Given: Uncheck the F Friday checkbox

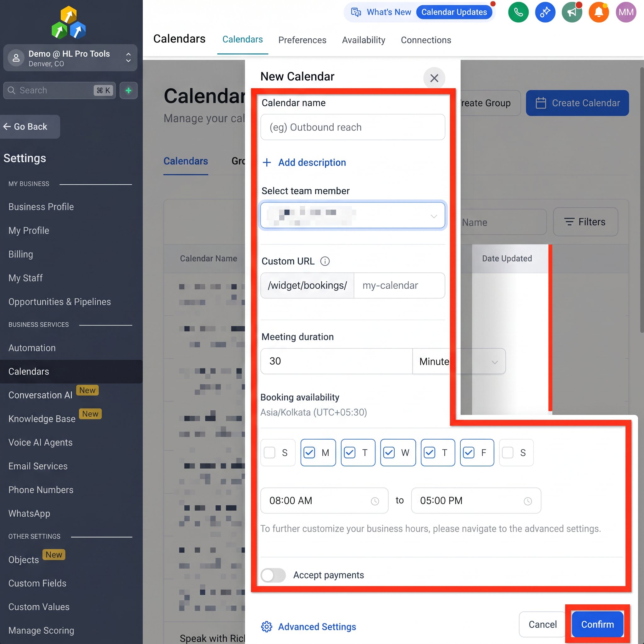Looking at the screenshot, I should pos(468,453).
